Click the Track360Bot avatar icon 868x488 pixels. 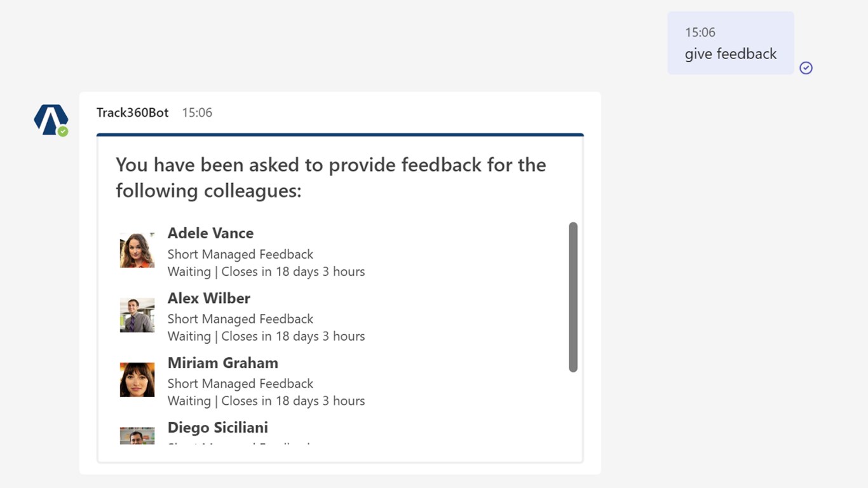(51, 119)
